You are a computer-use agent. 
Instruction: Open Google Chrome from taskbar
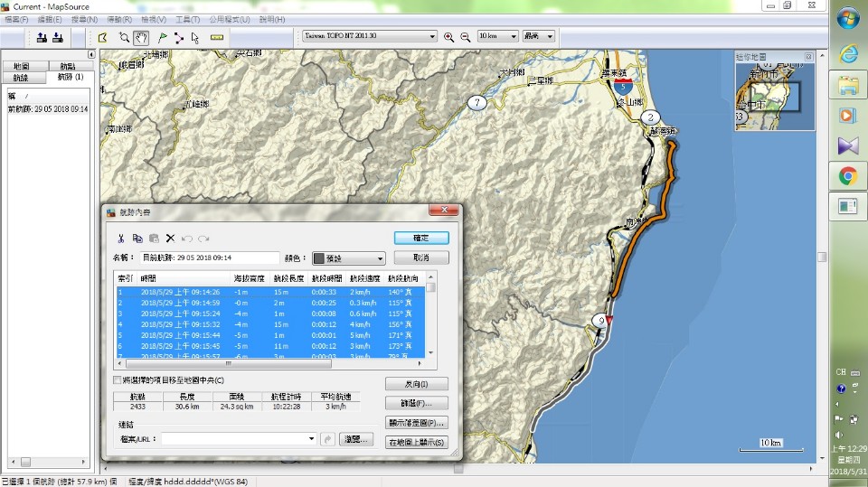[x=847, y=176]
